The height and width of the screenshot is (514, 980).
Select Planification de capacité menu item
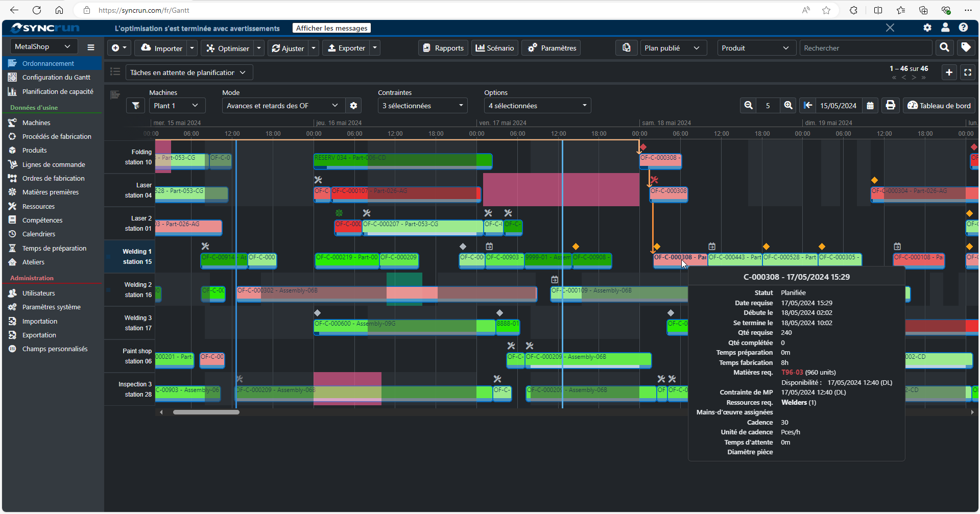tap(58, 91)
